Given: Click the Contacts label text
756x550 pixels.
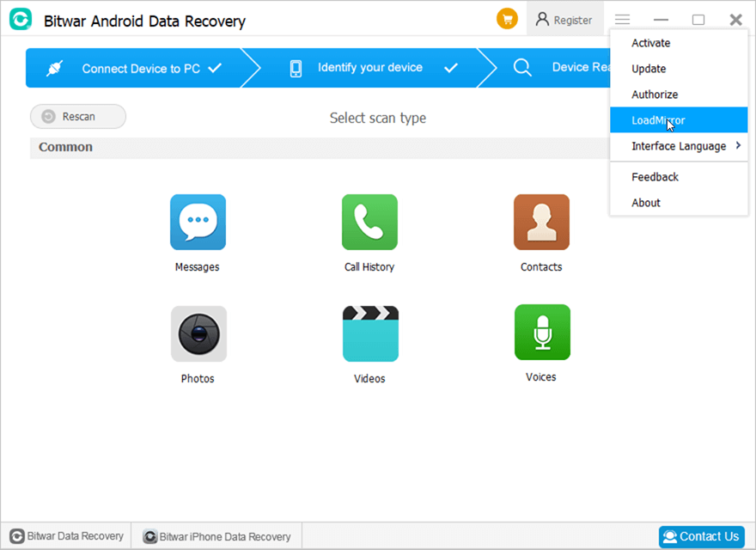Looking at the screenshot, I should [x=541, y=267].
